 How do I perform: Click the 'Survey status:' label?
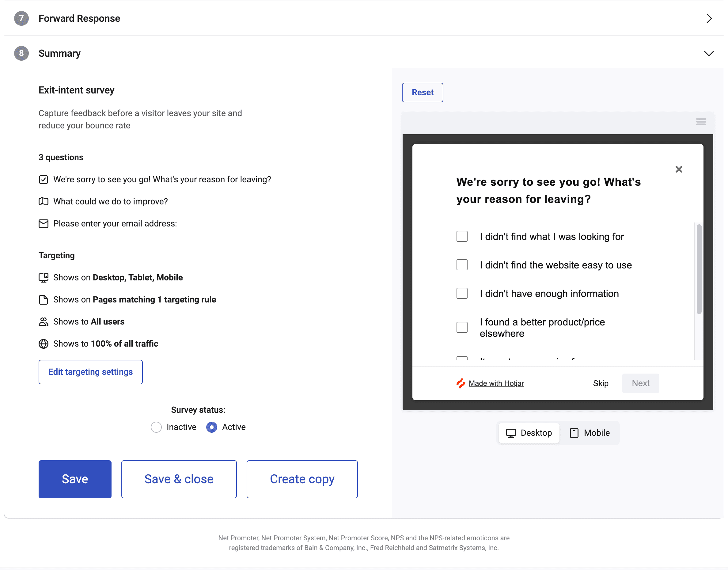pos(198,410)
